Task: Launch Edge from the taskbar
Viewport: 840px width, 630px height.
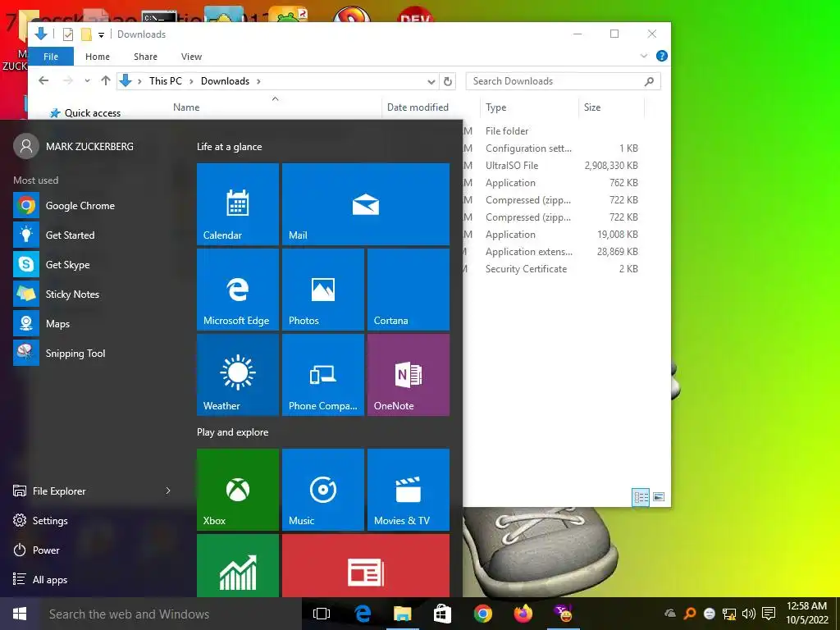Action: pyautogui.click(x=363, y=614)
